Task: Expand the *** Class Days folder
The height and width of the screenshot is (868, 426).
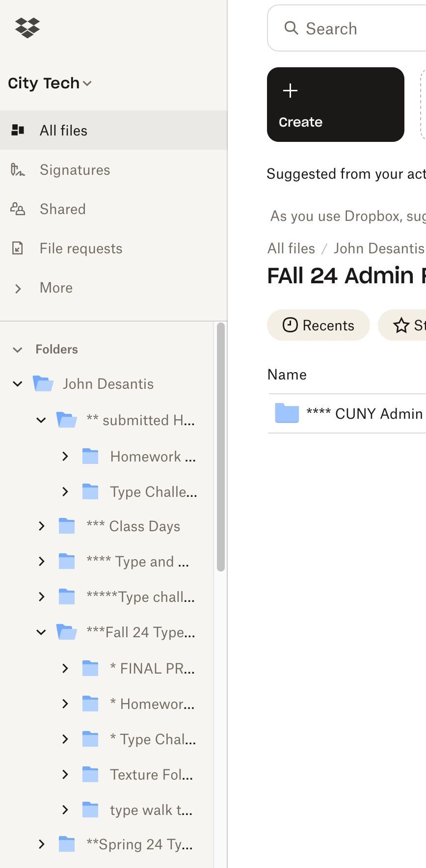Action: [42, 526]
